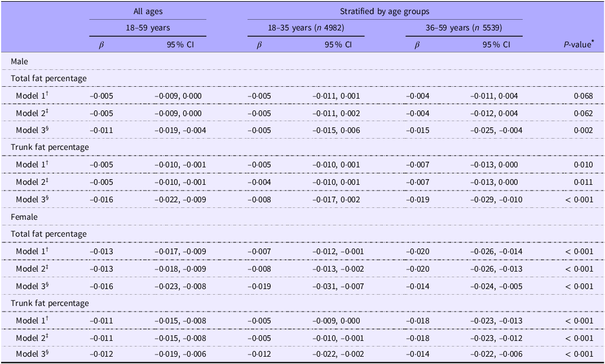
Task: Select the CI cell '–0·011, 0·004'
Action: 494,96
